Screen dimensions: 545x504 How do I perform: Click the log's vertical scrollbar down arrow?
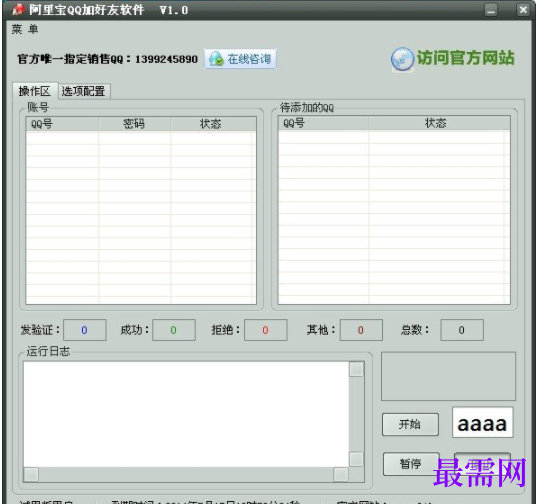click(356, 459)
